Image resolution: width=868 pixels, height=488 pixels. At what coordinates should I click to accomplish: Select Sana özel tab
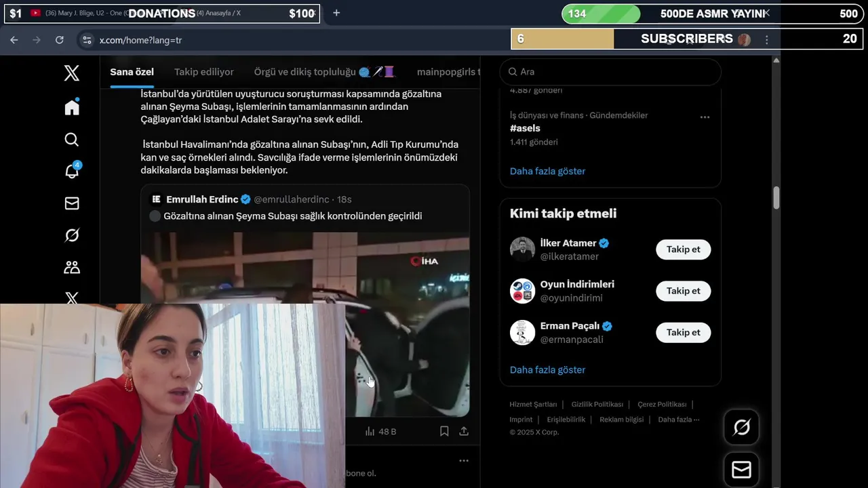click(132, 72)
